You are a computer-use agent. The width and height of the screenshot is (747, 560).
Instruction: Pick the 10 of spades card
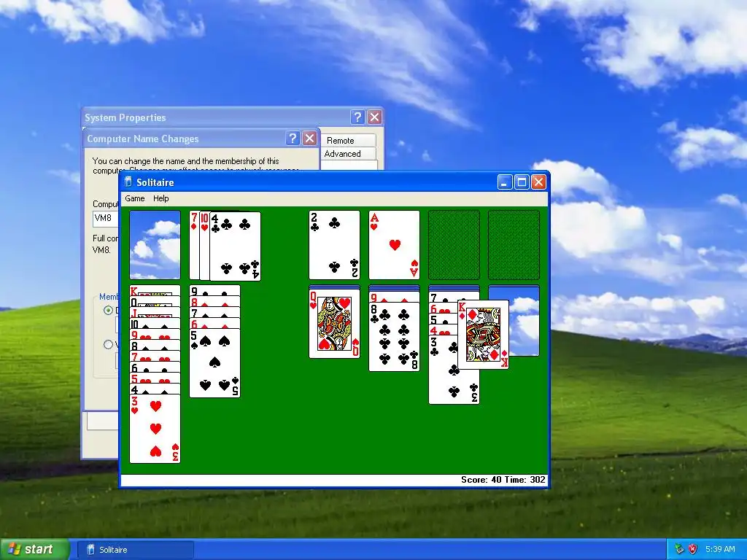coord(155,323)
